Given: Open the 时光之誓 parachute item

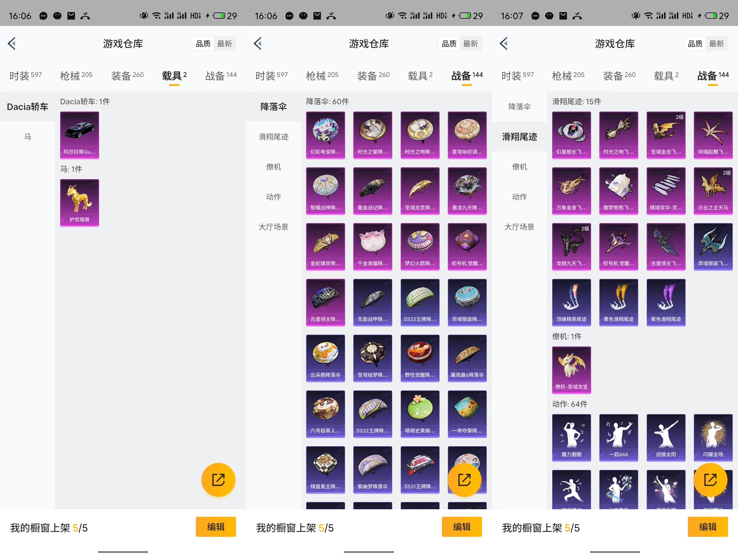Looking at the screenshot, I should click(373, 135).
